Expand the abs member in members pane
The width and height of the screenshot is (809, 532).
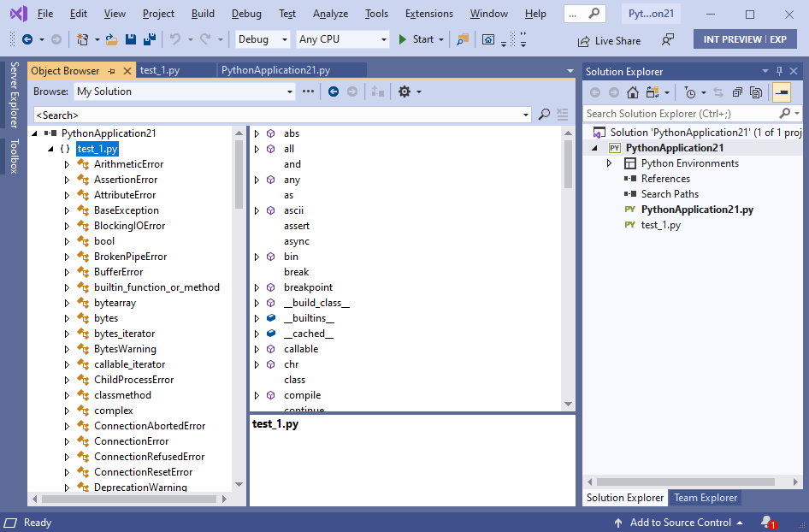click(x=257, y=133)
